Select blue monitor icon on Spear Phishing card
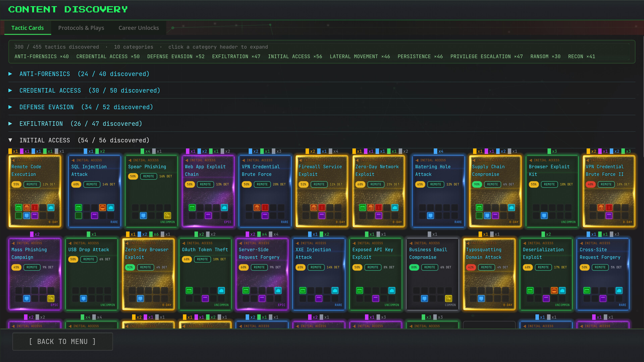Screen dimensions: 644x362 143,216
